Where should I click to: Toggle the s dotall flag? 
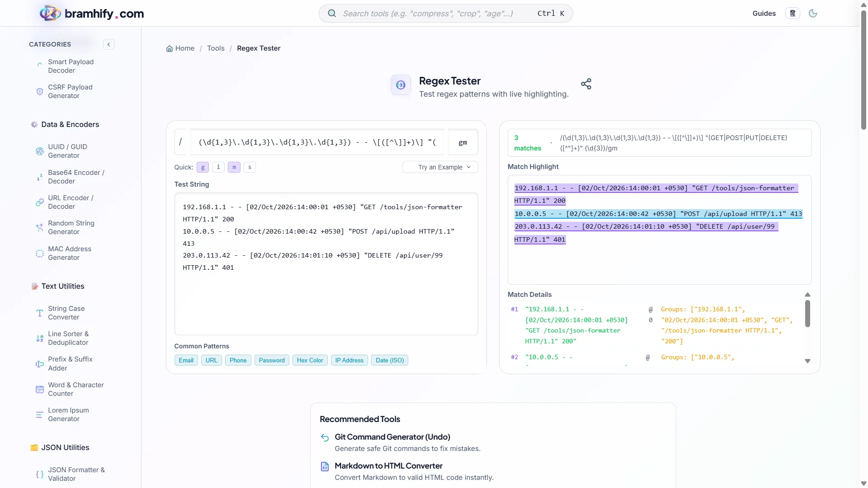[x=250, y=167]
